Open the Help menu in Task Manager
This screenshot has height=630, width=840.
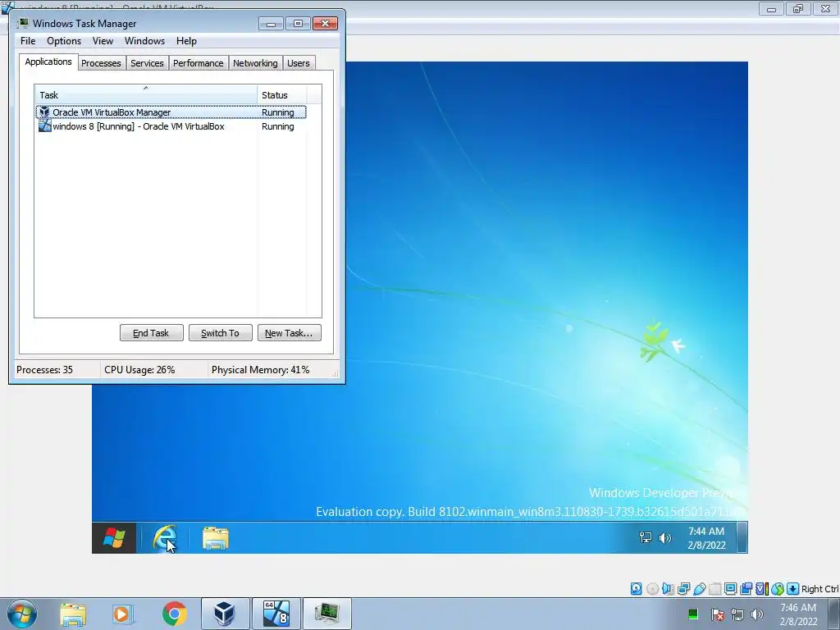(x=186, y=41)
